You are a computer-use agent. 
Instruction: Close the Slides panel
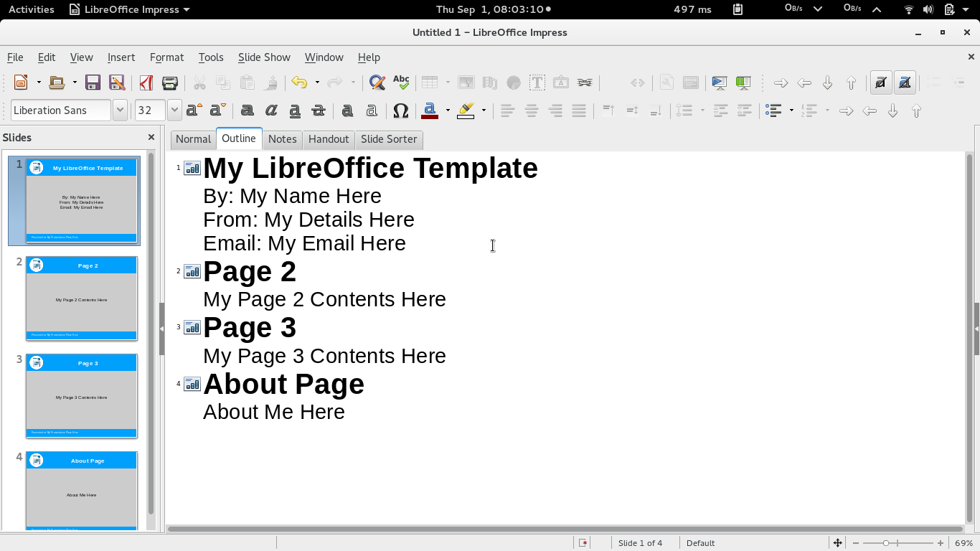(151, 137)
